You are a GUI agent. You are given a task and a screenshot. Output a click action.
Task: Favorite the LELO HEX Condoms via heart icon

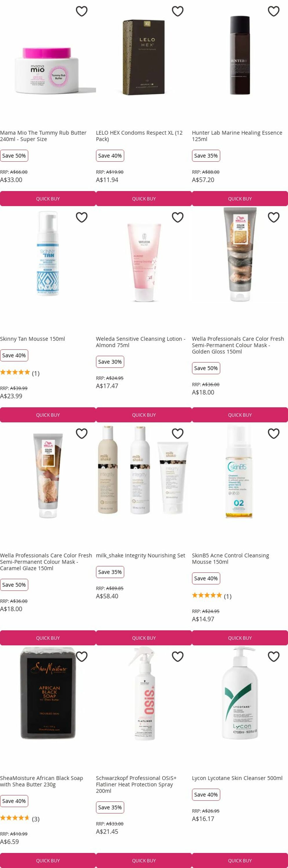[178, 11]
